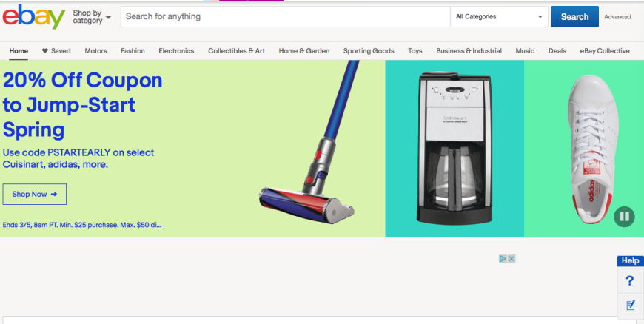Screen dimensions: 644x324
Task: Open the Electronics category
Action: click(176, 51)
